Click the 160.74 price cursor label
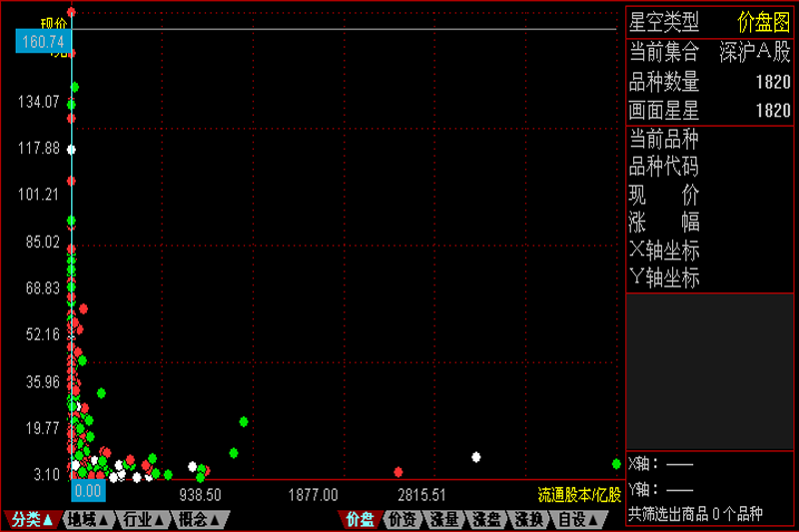The image size is (799, 532). pos(43,41)
